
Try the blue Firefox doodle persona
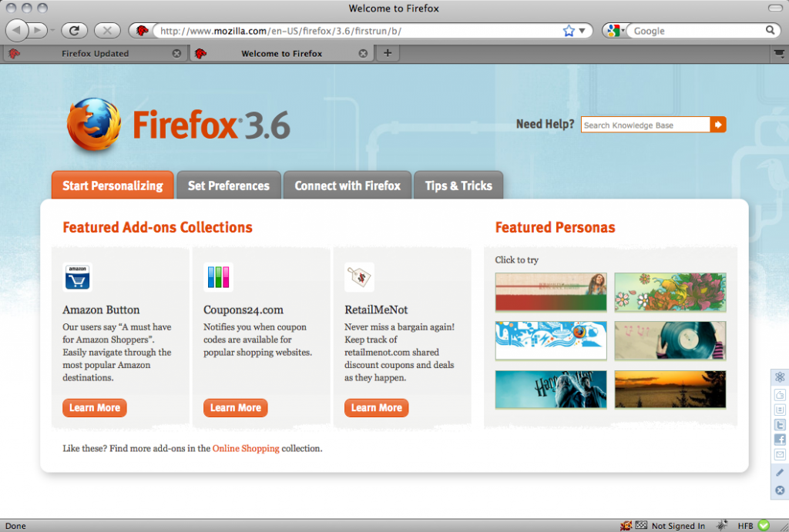pos(551,341)
